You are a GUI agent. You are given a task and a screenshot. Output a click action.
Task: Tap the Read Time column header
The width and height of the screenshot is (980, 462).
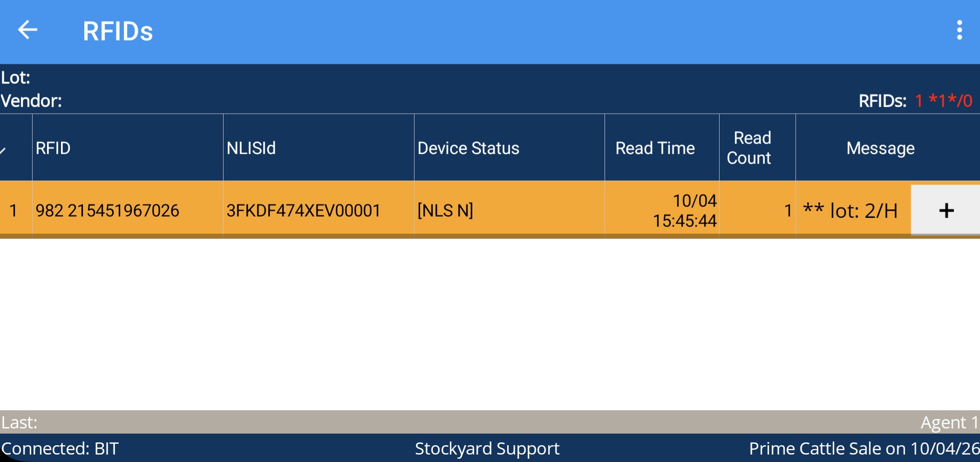click(655, 148)
